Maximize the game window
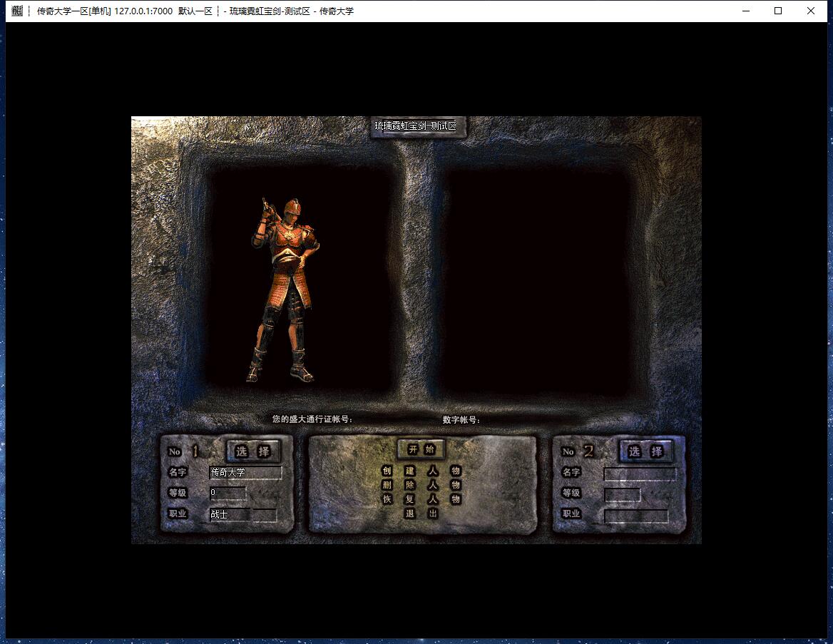The height and width of the screenshot is (644, 833). click(778, 11)
